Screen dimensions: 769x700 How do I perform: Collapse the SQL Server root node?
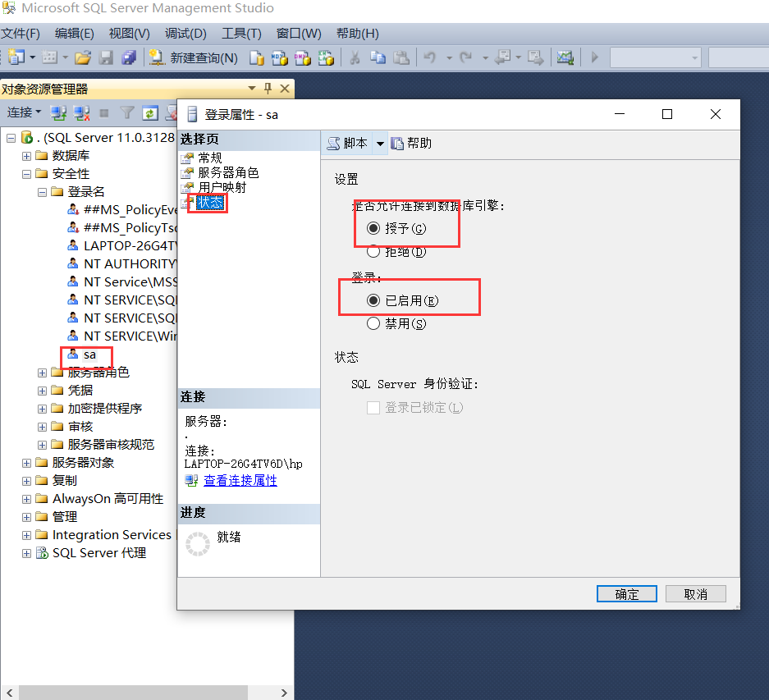[11, 138]
